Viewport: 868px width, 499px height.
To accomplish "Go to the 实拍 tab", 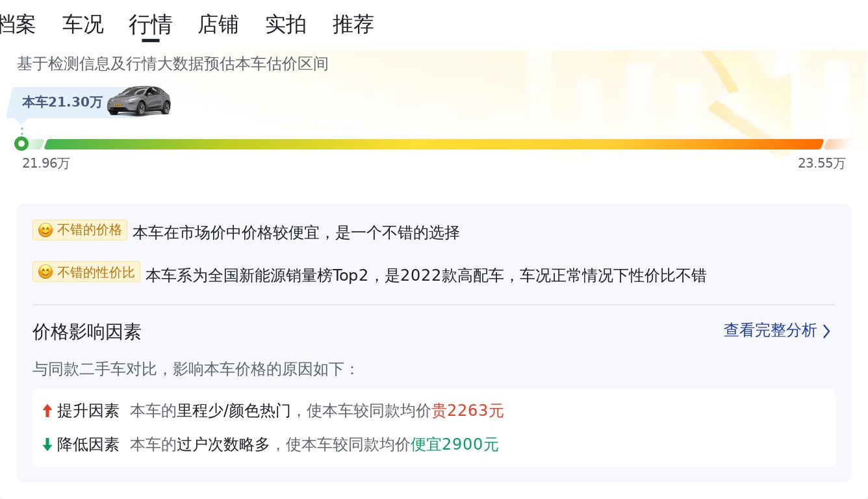I will point(286,25).
